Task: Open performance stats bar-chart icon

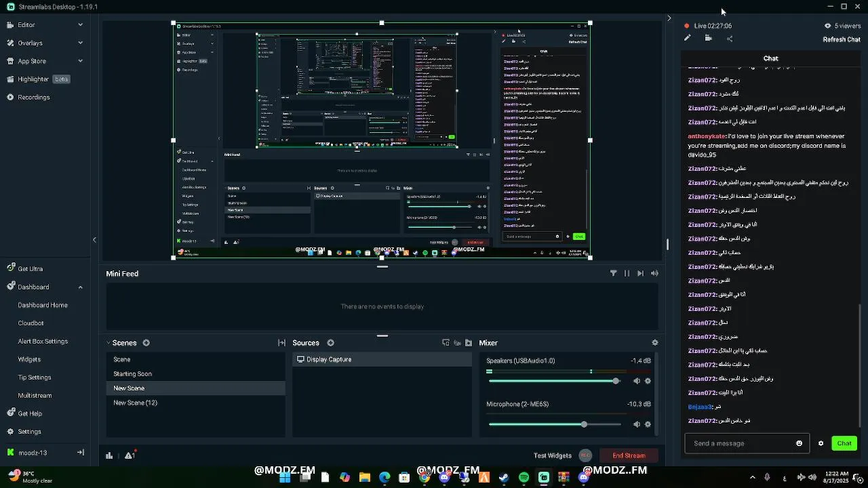Action: (x=109, y=455)
